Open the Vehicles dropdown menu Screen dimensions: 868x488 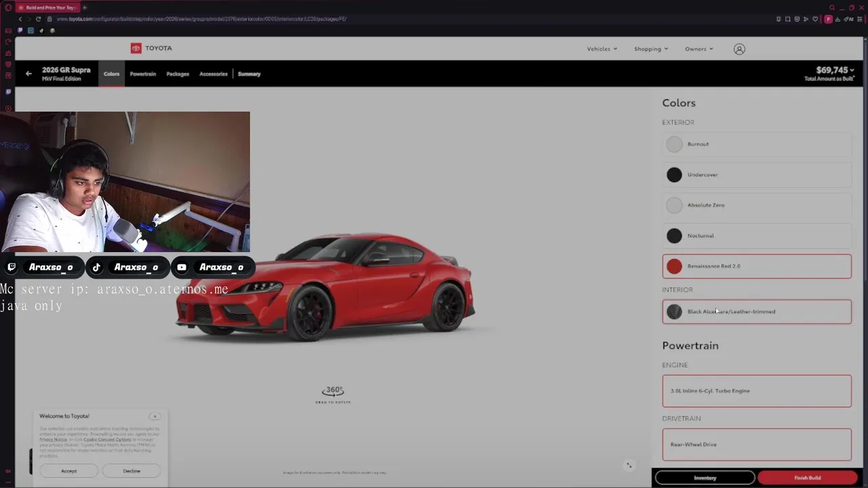[x=602, y=49]
